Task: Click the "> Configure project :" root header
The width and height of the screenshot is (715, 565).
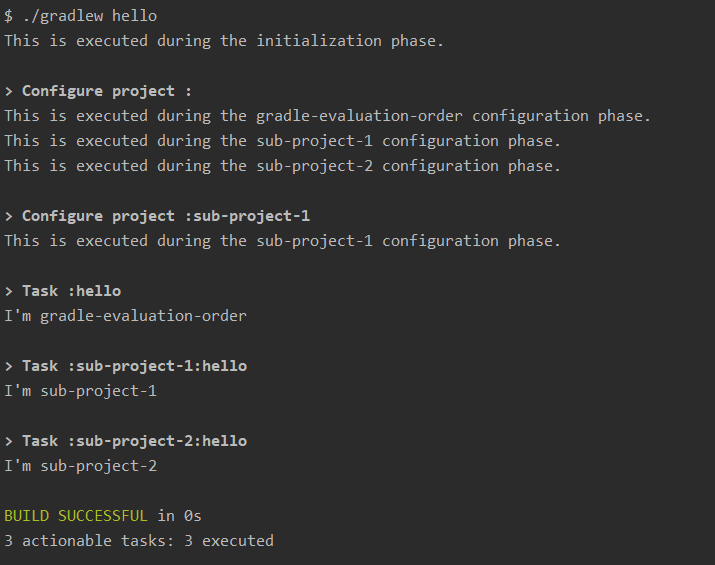Action: (98, 91)
